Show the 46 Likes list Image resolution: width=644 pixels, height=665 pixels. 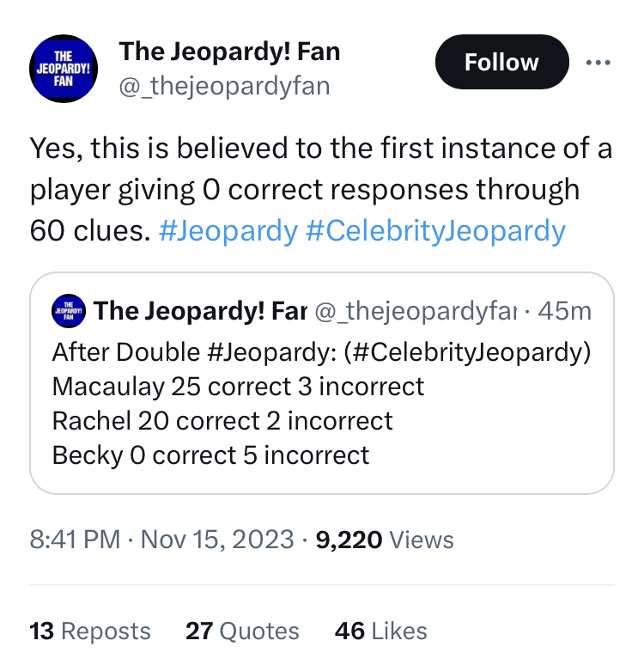coord(380,631)
